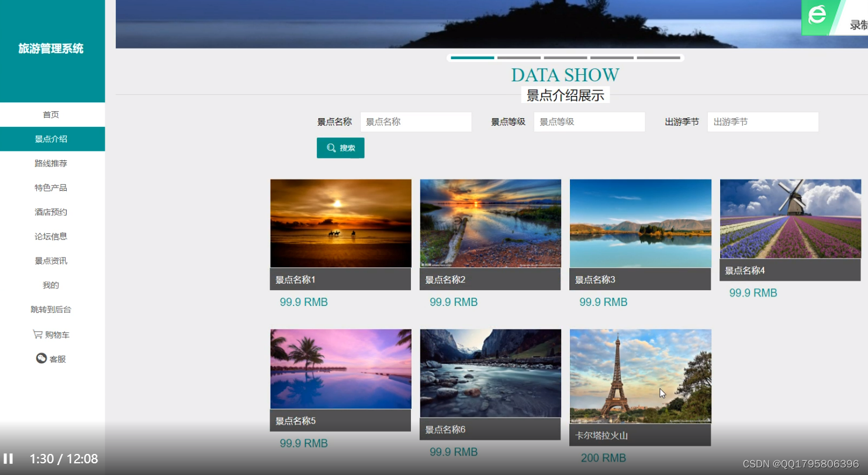Click the 景点名称4 caption
The width and height of the screenshot is (868, 475).
pyautogui.click(x=790, y=270)
